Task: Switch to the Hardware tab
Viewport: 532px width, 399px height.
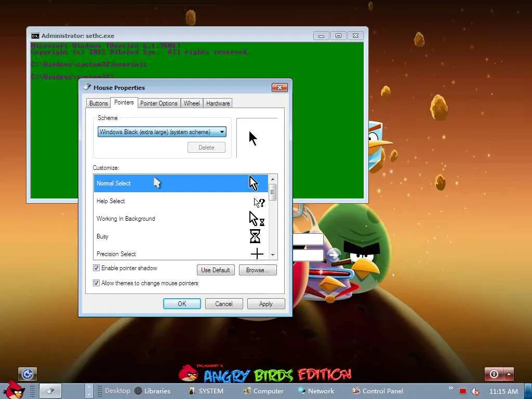Action: [218, 103]
